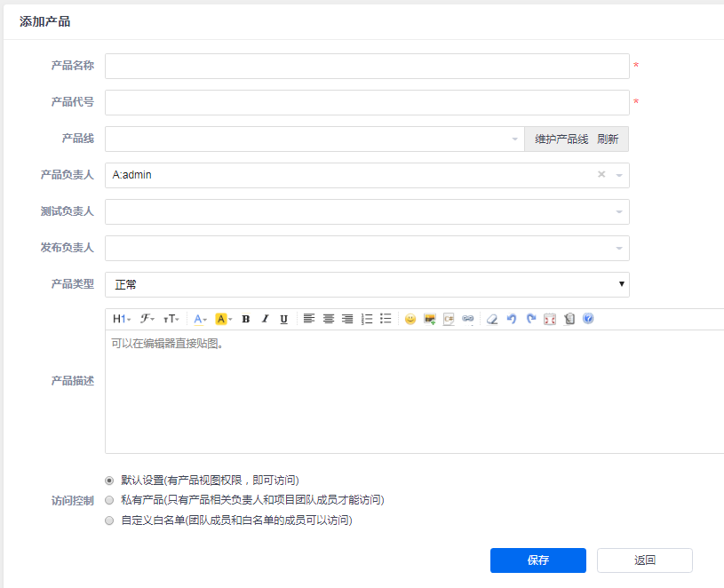Select the 默认设置 access radio button

[109, 481]
